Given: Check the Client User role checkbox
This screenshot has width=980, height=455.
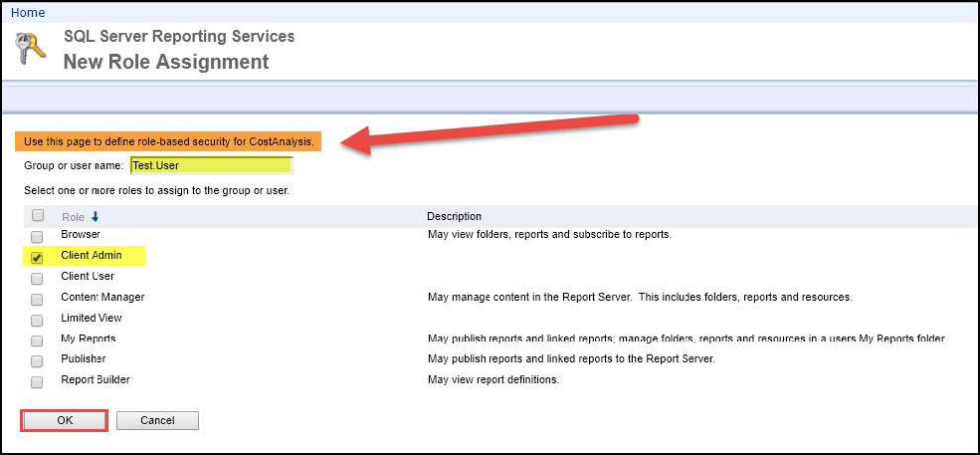Looking at the screenshot, I should point(37,278).
